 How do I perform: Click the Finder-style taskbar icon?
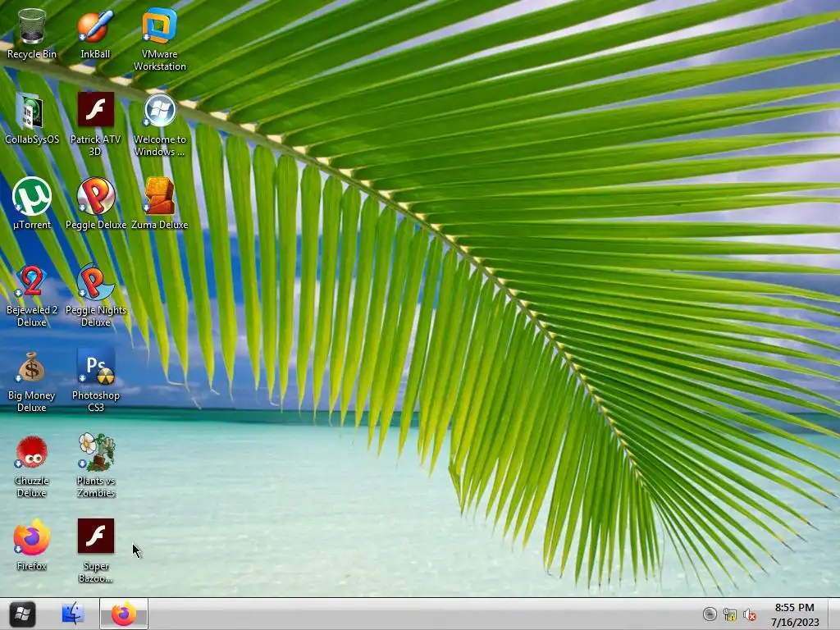coord(72,614)
